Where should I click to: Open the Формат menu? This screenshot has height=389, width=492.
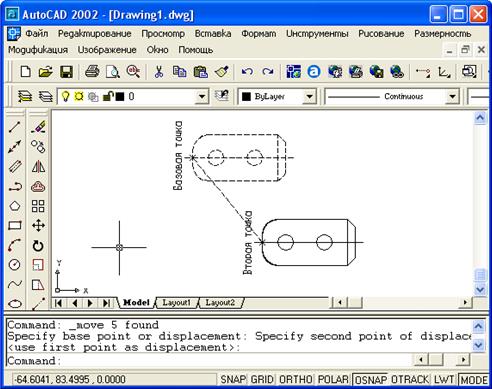(259, 34)
